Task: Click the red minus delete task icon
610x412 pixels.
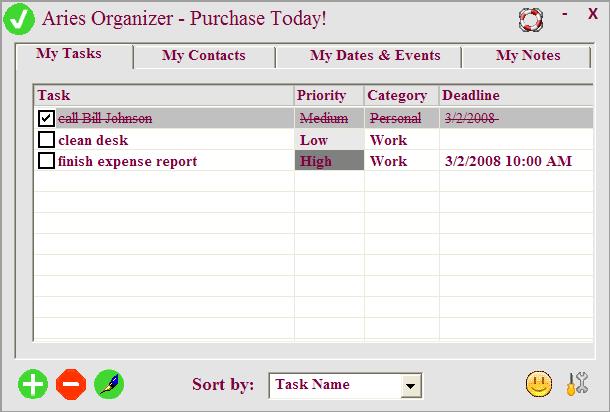Action: point(71,384)
